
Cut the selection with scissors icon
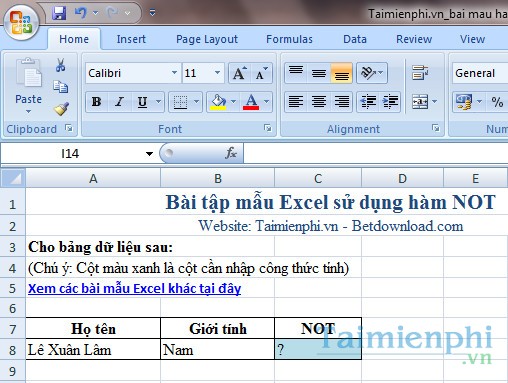click(60, 65)
